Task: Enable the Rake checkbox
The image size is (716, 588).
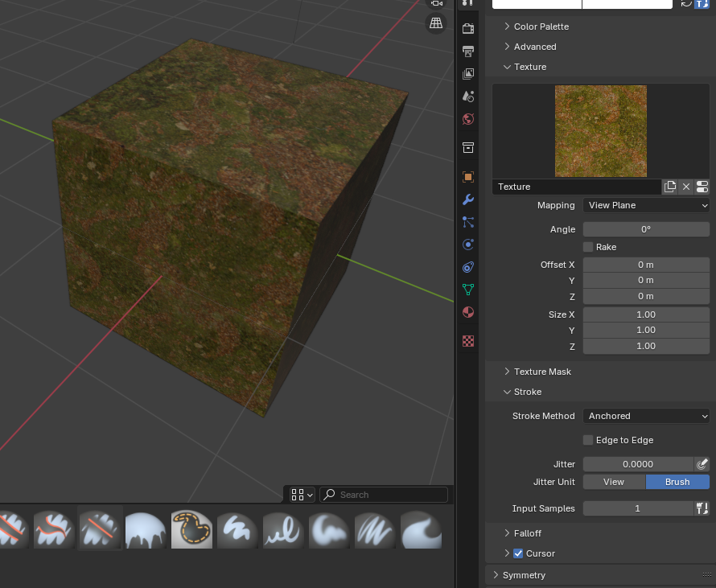Action: click(588, 247)
